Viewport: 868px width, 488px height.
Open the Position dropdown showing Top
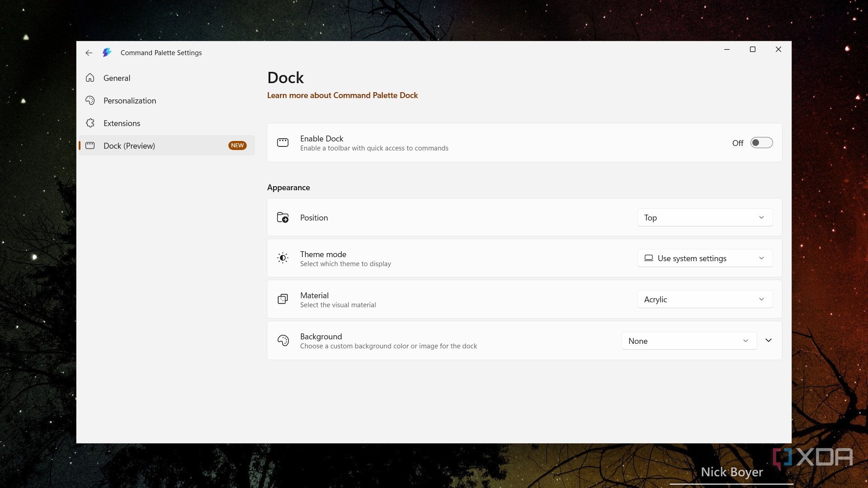click(x=705, y=217)
